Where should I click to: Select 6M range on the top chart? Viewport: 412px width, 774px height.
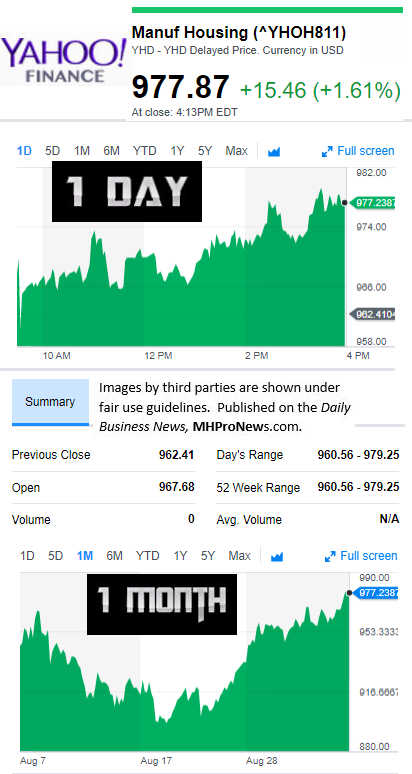(x=112, y=151)
